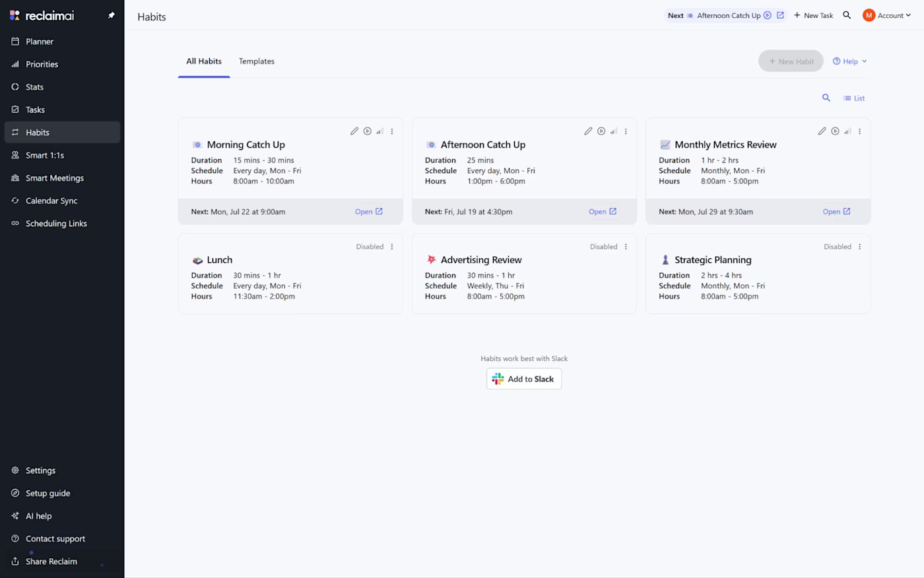The height and width of the screenshot is (578, 924).
Task: Expand the Account dropdown menu
Action: click(x=886, y=15)
